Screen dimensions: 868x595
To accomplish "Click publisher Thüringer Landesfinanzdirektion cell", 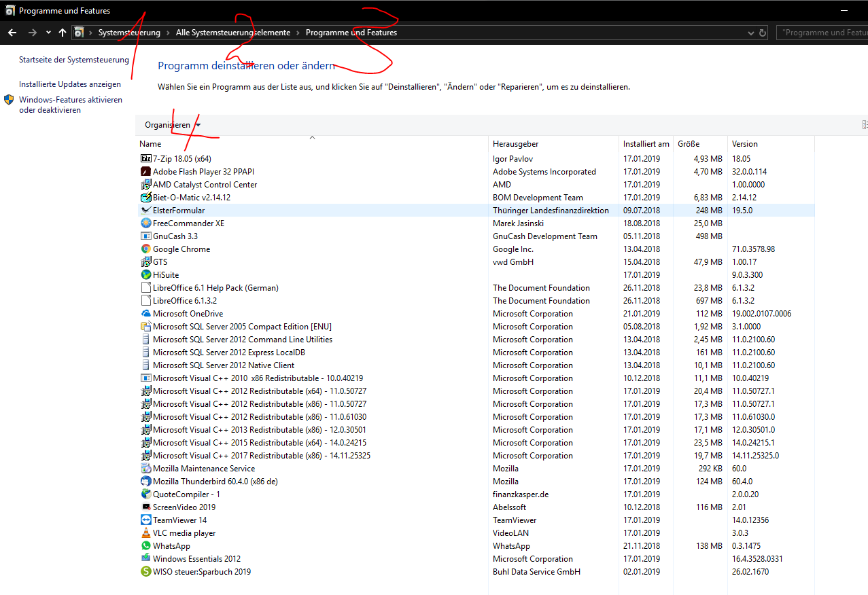I will point(551,211).
